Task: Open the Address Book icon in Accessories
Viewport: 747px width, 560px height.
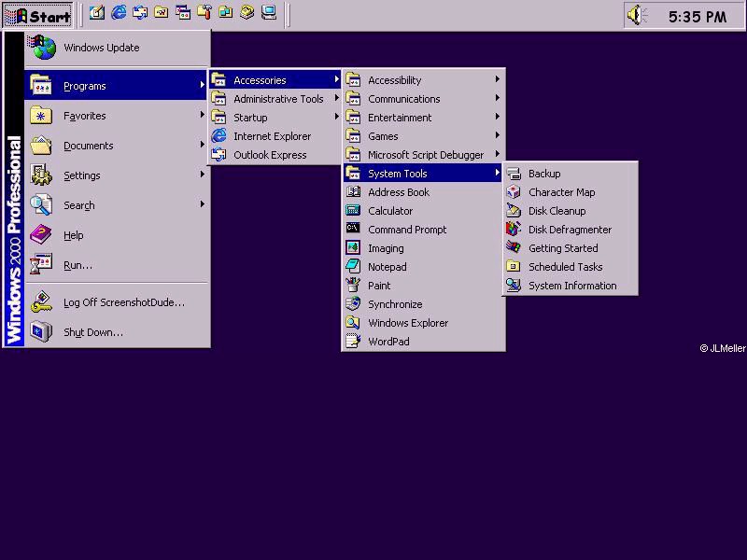Action: (353, 192)
